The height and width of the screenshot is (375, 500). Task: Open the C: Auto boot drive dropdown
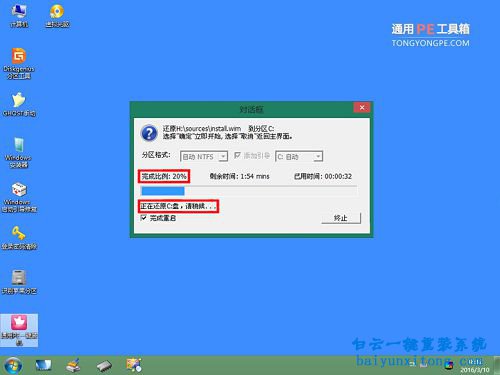click(299, 156)
